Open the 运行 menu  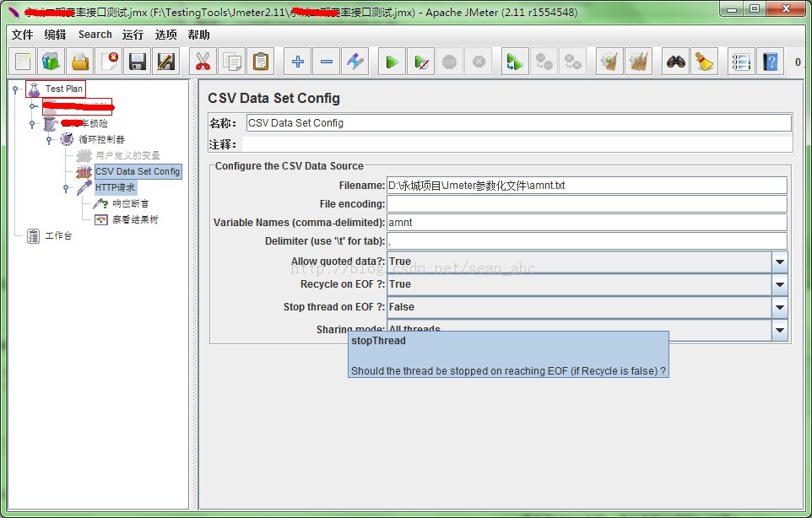click(133, 35)
